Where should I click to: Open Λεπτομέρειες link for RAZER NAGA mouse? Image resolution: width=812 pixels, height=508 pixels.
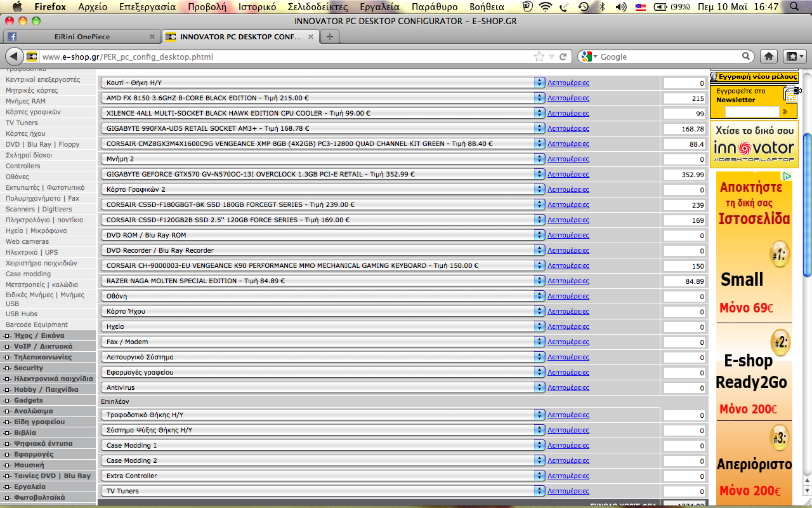point(568,281)
